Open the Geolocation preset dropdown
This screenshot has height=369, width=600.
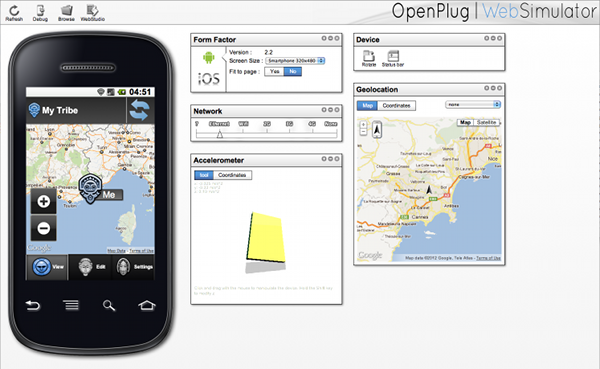(x=473, y=104)
